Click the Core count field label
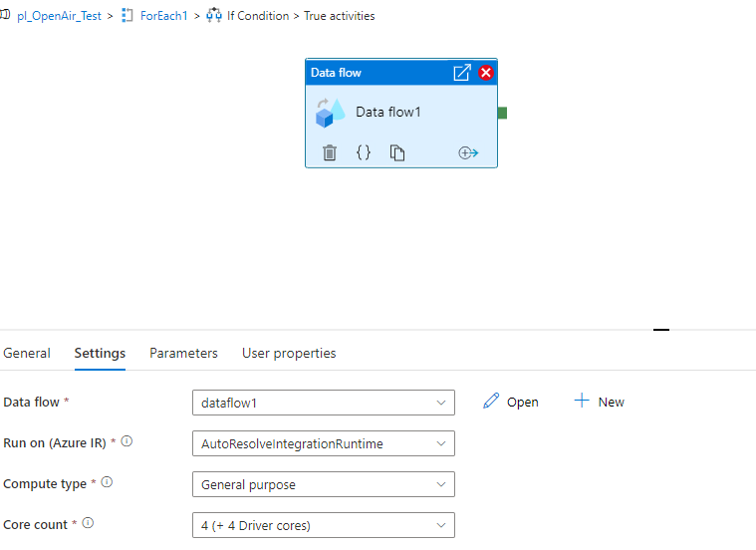Screen dimensions: 756x550 35,524
